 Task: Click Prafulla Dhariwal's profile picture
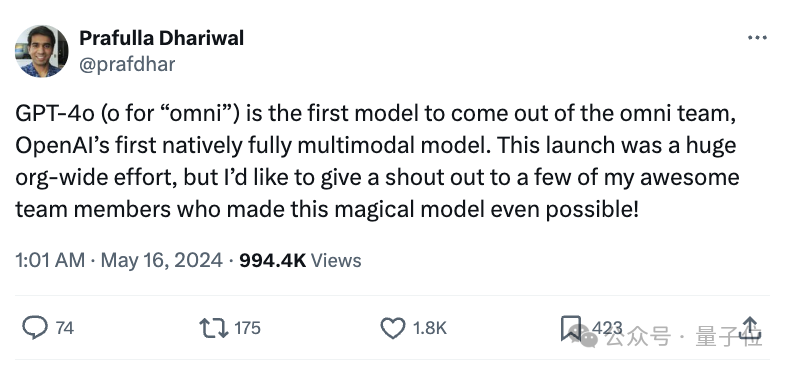41,51
